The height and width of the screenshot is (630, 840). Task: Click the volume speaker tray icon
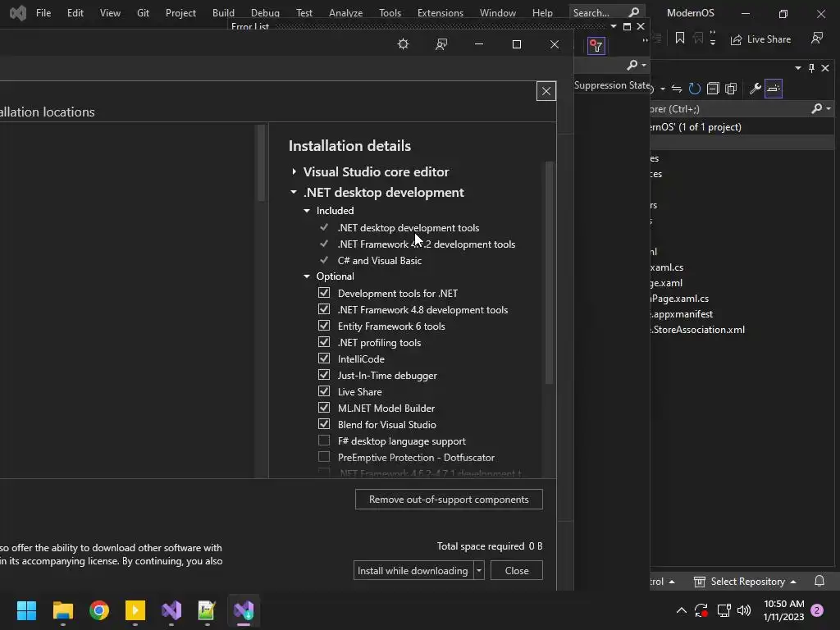click(744, 610)
